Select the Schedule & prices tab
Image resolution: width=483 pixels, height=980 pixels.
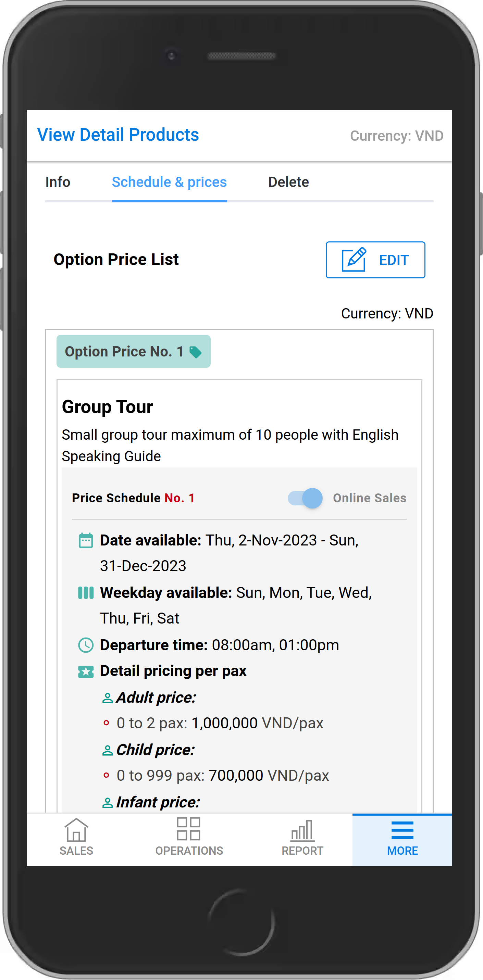pos(169,182)
